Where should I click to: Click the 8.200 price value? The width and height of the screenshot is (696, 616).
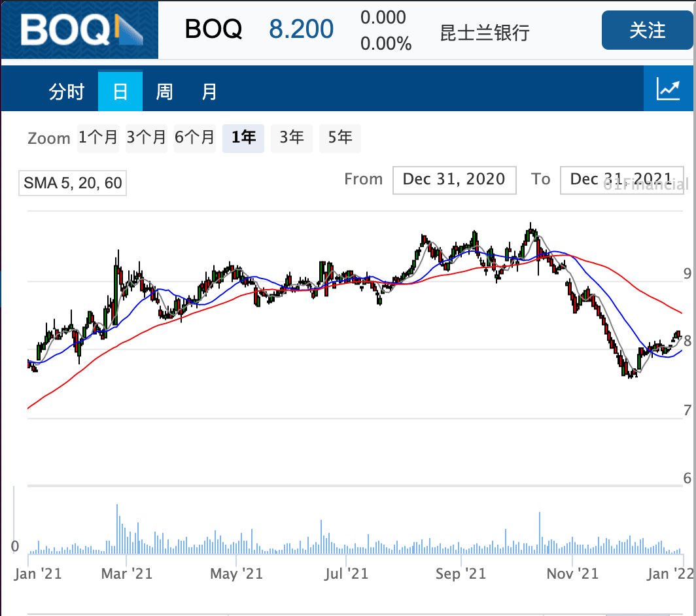coord(301,29)
